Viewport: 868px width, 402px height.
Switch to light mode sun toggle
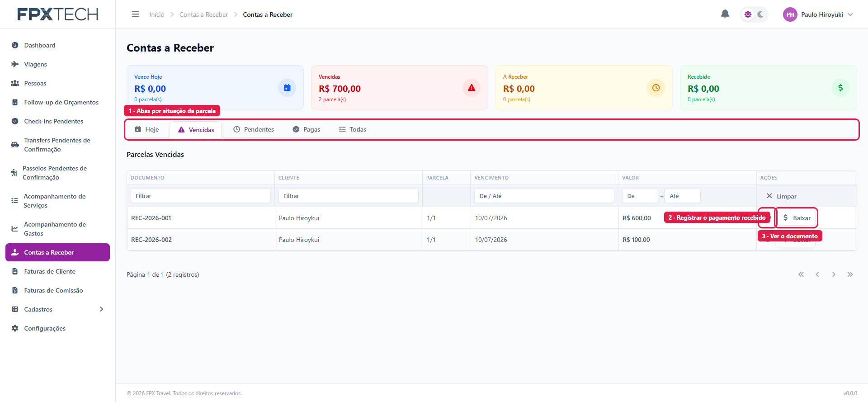click(748, 14)
